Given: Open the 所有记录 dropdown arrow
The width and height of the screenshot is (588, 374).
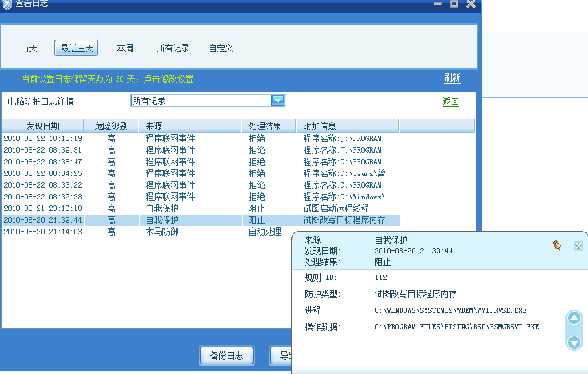Looking at the screenshot, I should point(278,101).
